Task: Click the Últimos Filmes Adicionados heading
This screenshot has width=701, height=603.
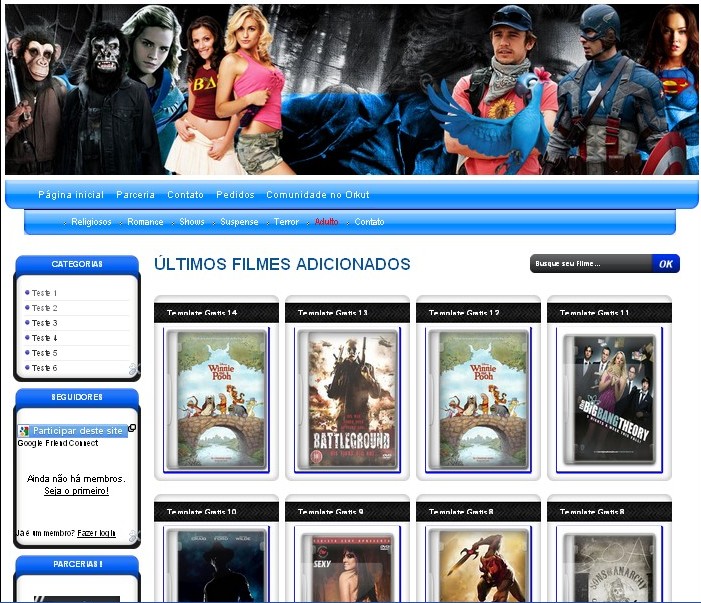Action: coord(282,264)
